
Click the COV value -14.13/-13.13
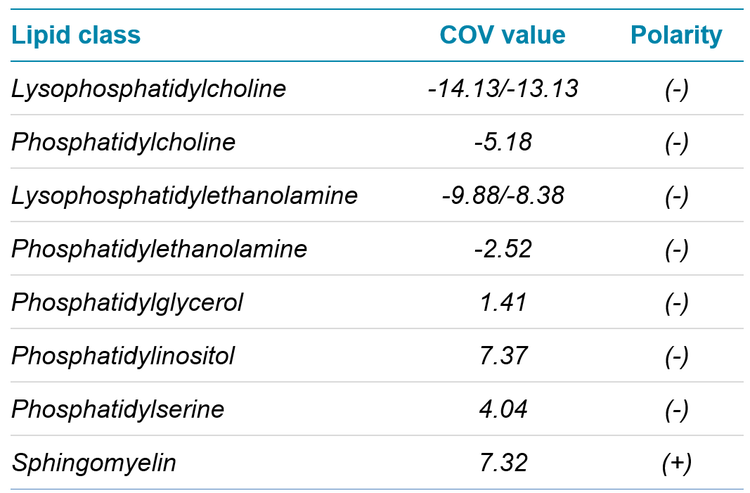click(502, 89)
